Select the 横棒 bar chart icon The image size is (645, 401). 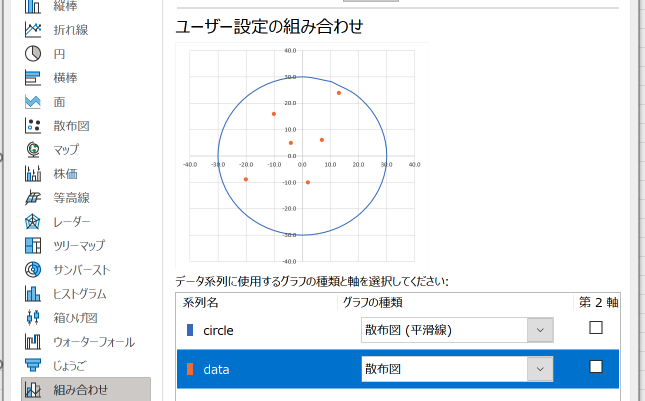click(x=33, y=78)
